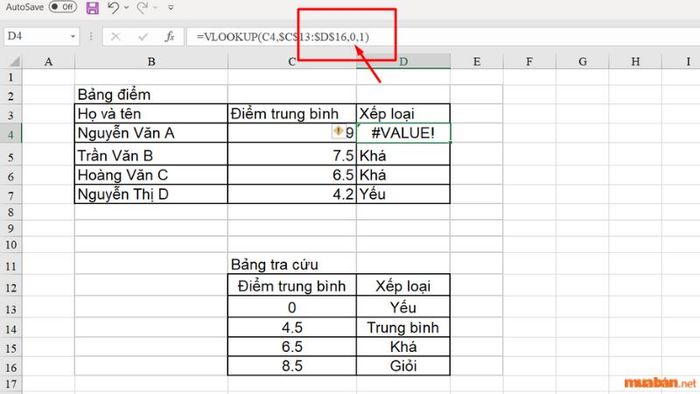Select 'Khá' cell in row 6

click(x=403, y=174)
